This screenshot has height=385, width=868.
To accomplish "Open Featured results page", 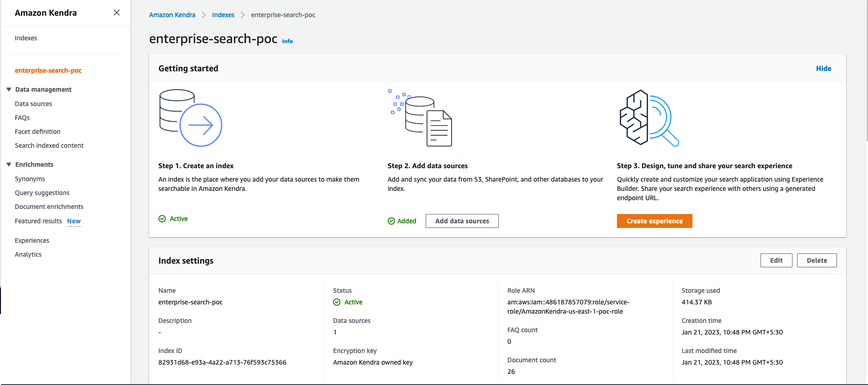I will tap(38, 221).
